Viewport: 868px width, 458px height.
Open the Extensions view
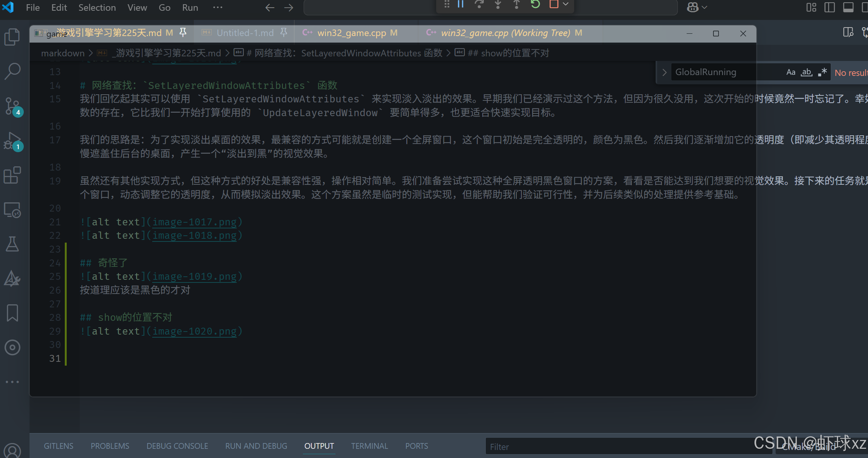click(12, 175)
